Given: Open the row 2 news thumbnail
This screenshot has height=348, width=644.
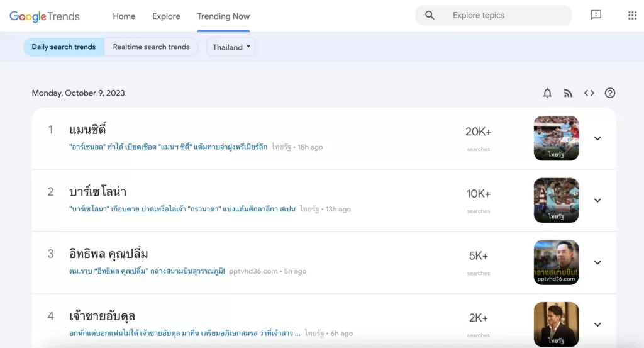Looking at the screenshot, I should pyautogui.click(x=556, y=200).
